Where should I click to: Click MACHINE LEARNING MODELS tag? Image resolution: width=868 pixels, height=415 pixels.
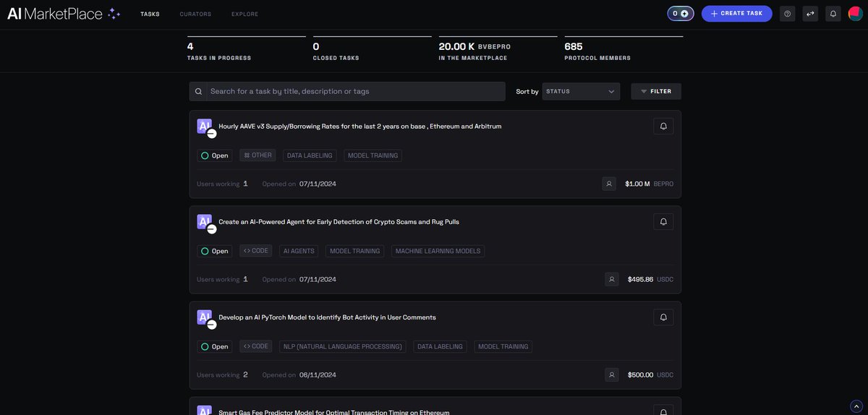[x=438, y=251]
